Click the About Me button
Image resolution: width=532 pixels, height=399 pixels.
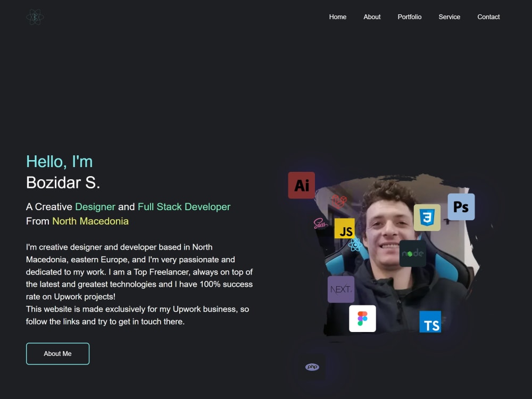click(x=57, y=354)
